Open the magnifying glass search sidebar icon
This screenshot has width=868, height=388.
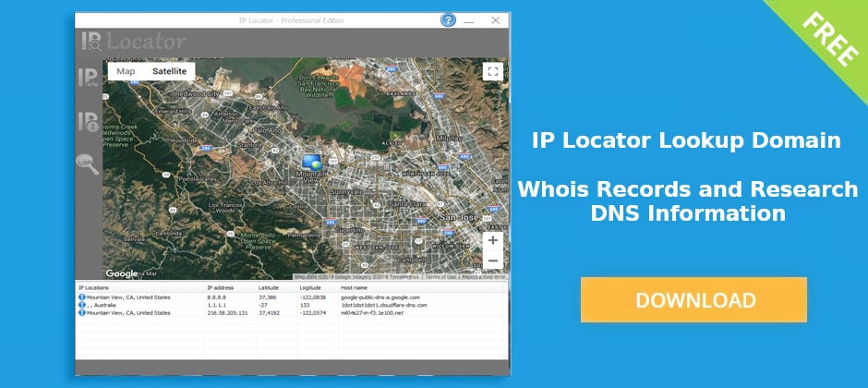click(88, 164)
